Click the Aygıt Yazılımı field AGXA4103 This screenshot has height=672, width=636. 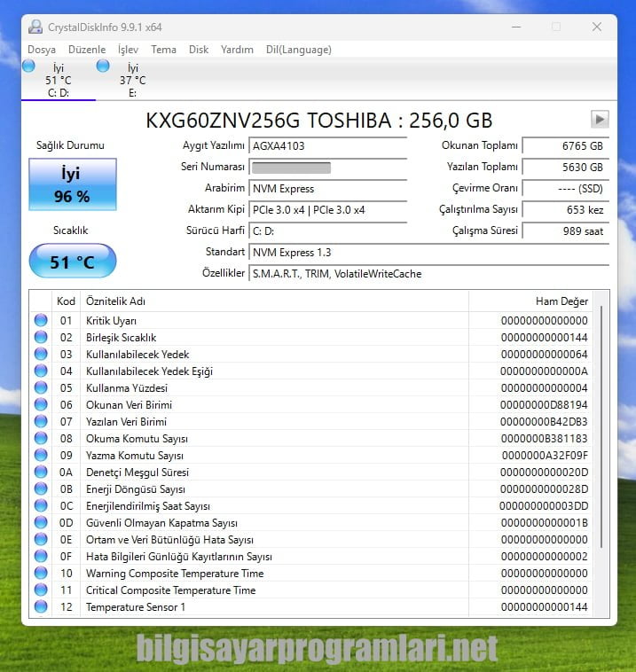pyautogui.click(x=327, y=145)
